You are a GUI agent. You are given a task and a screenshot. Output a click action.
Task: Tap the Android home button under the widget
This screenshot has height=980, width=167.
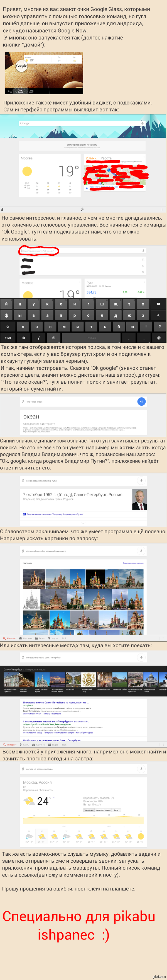point(21,91)
